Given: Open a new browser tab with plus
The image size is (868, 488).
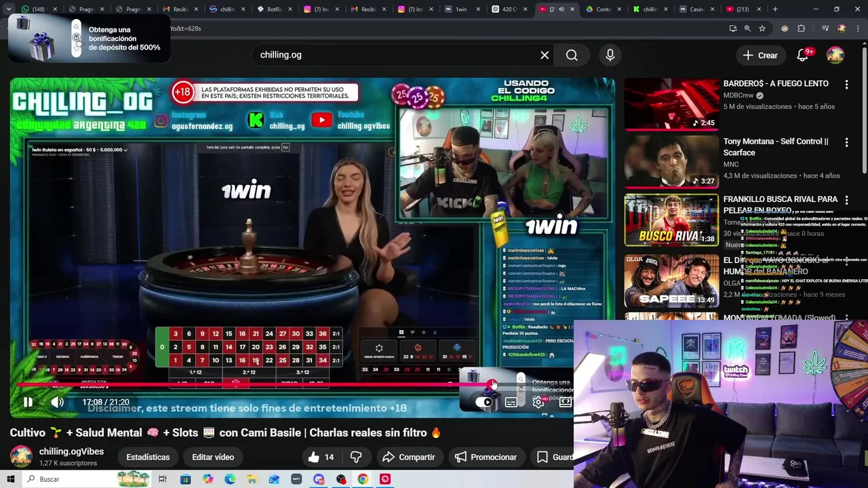Looking at the screenshot, I should pyautogui.click(x=775, y=9).
